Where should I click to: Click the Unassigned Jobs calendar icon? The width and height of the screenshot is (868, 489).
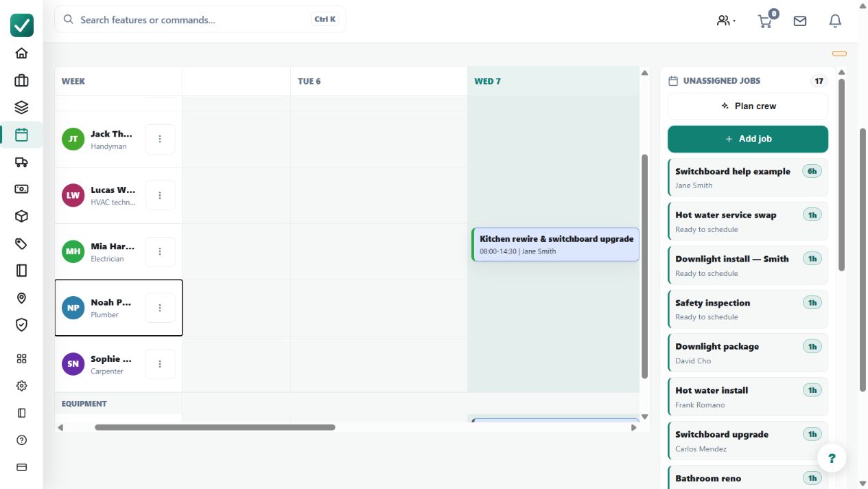click(673, 81)
